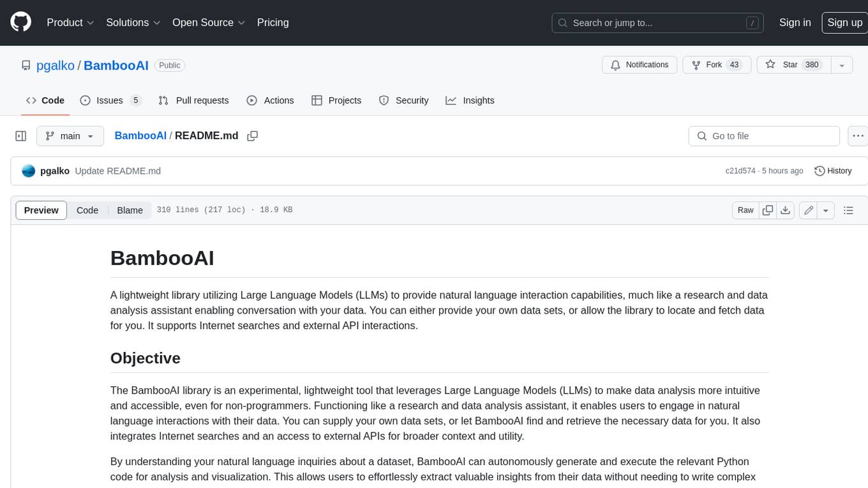Select the Preview view

click(x=41, y=210)
